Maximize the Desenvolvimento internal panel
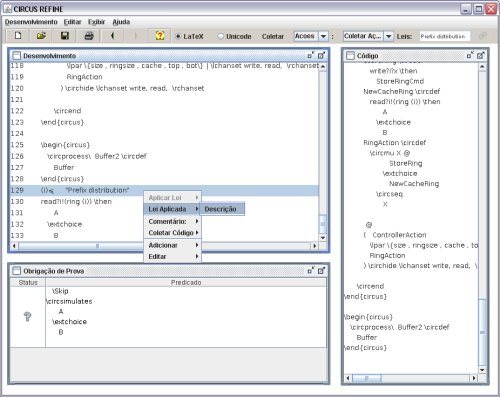Viewport: 500px width, 397px height. [x=321, y=55]
